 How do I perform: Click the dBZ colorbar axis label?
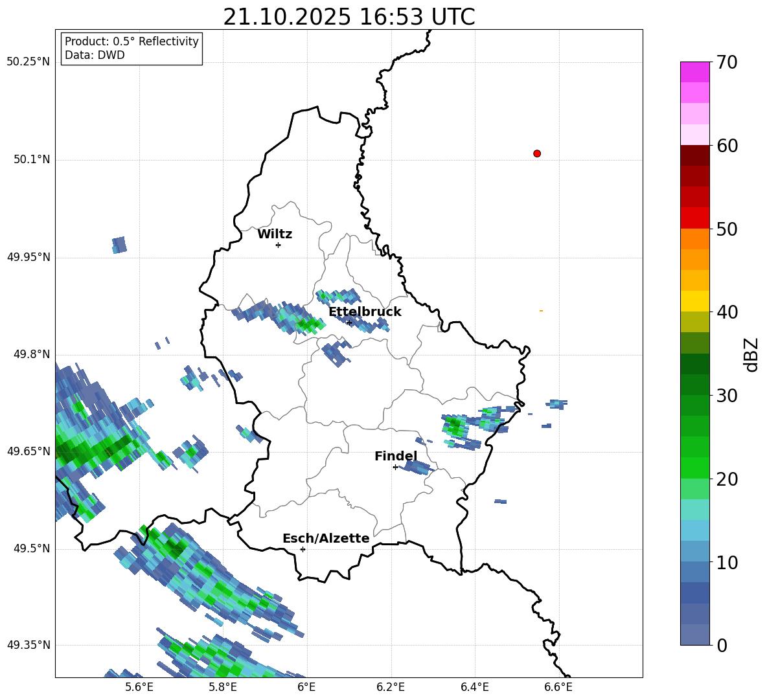752,354
